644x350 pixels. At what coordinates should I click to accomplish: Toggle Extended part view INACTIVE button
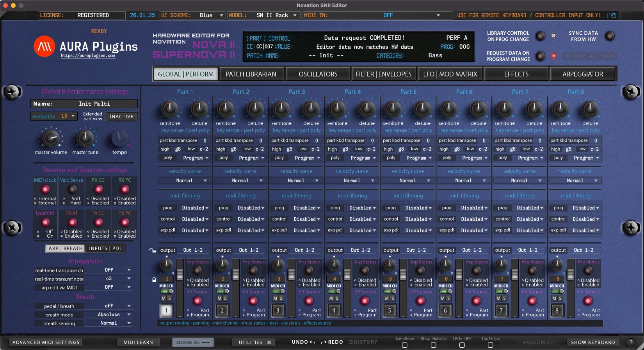click(x=121, y=116)
